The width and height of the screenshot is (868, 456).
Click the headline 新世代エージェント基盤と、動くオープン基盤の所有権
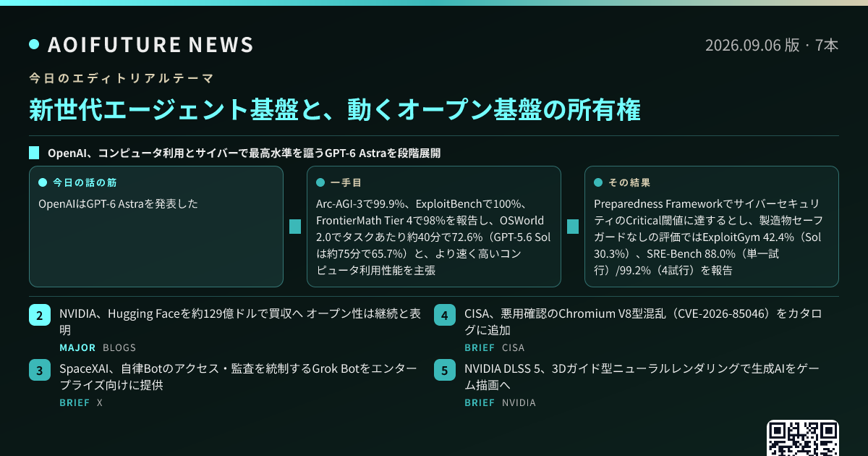point(335,109)
